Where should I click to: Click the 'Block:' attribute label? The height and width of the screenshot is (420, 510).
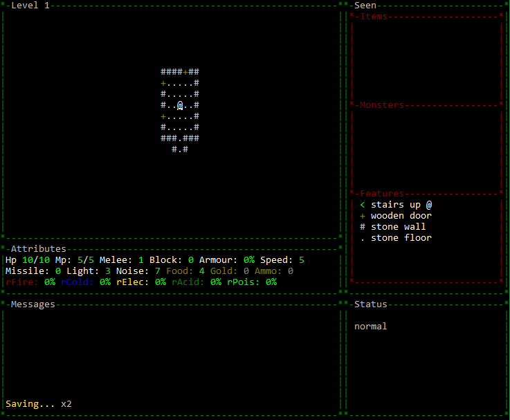(x=165, y=260)
